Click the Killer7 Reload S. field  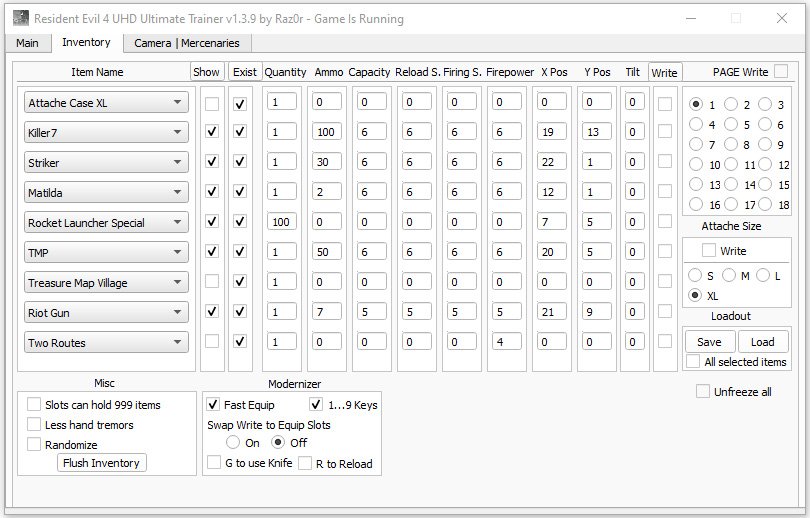[416, 132]
